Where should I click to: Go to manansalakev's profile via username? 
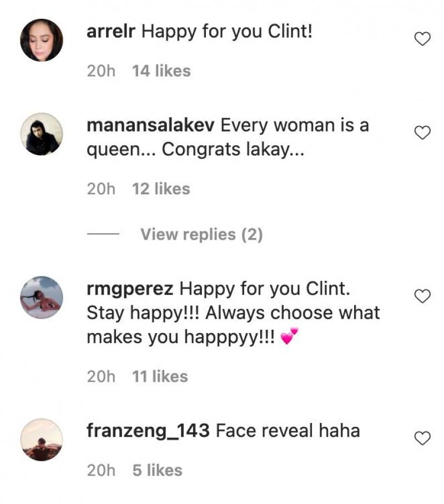151,125
